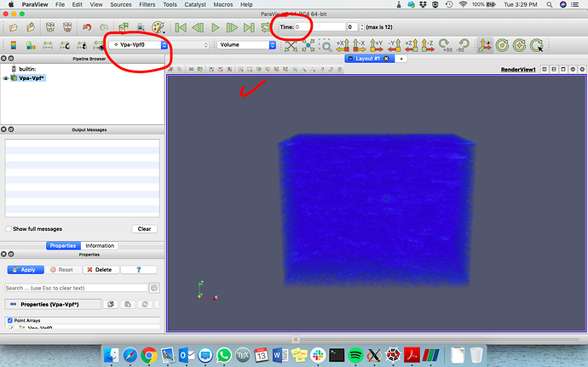Toggle 3D interaction mode in render view
The height and width of the screenshot is (367, 588).
click(191, 69)
